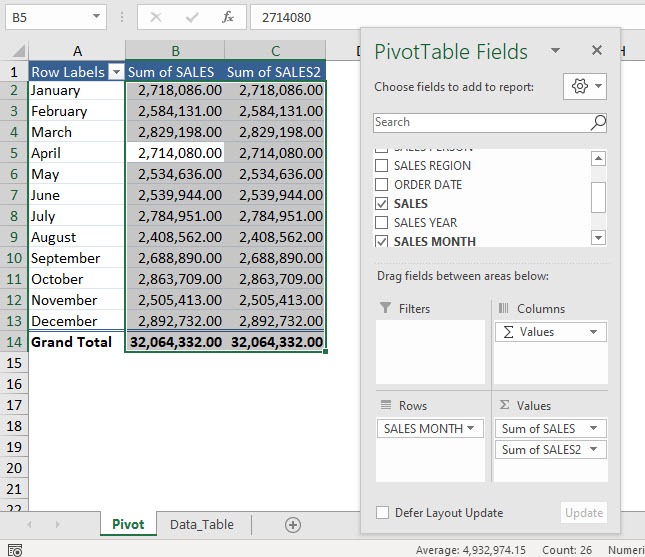Enable Defer Layout Update checkbox

click(382, 513)
